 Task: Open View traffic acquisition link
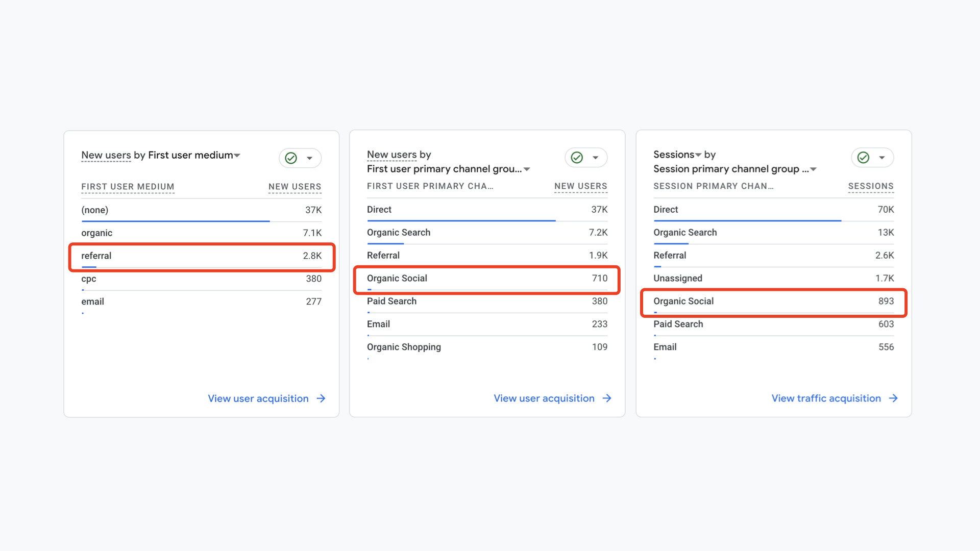pyautogui.click(x=826, y=398)
